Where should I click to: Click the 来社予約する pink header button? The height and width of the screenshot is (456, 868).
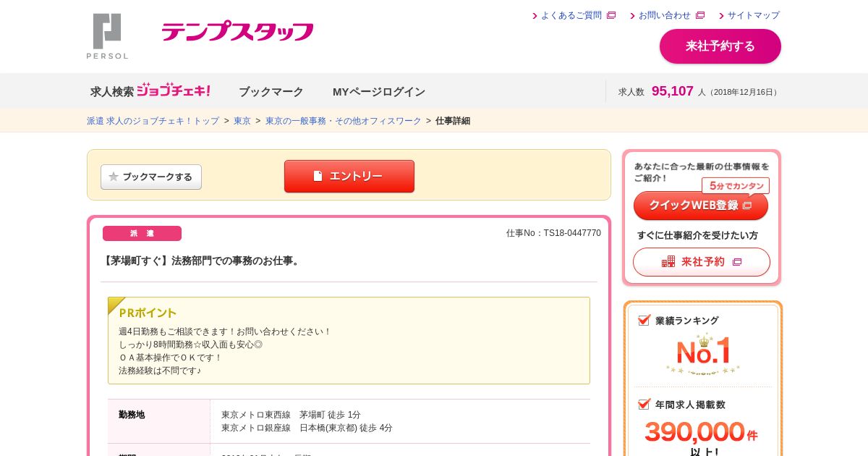(x=720, y=46)
